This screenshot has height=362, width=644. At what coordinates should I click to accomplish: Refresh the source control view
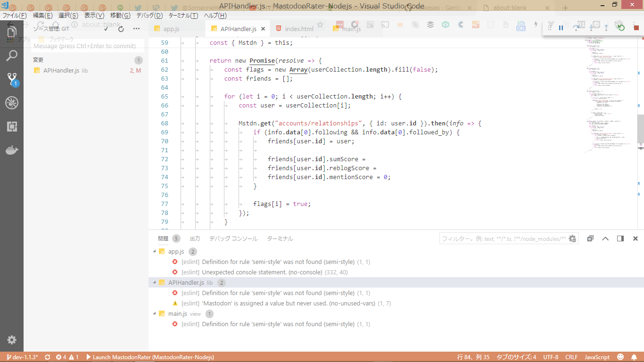click(x=121, y=29)
